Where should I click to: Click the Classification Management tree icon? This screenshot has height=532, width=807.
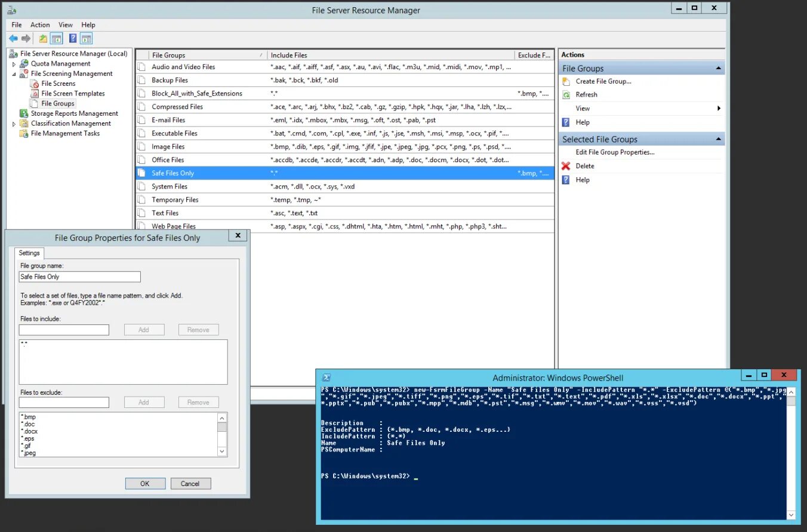[24, 123]
